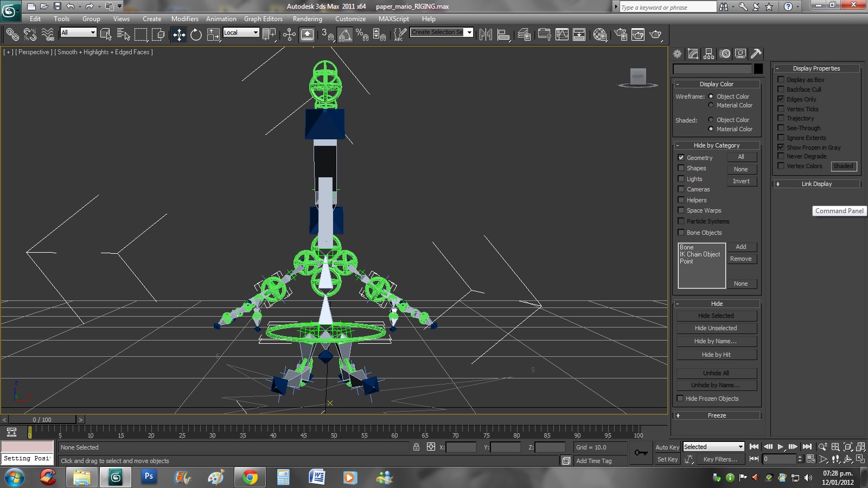Click the Hide Selected button
868x488 pixels.
716,316
